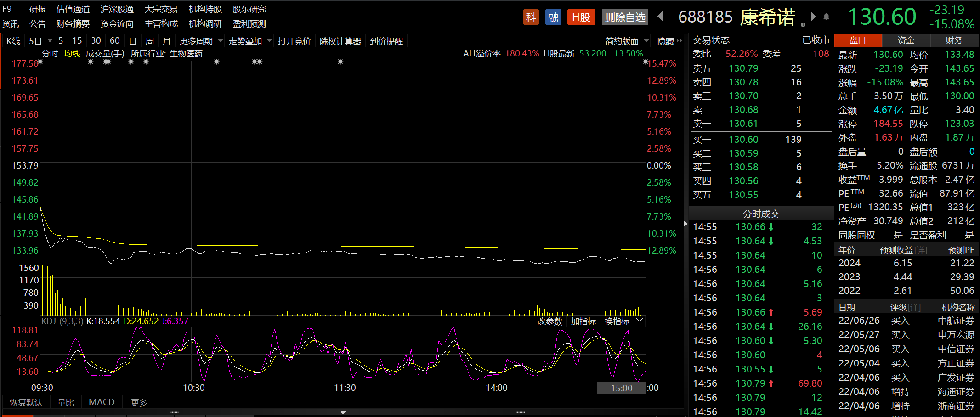Open the 除权计算器 tool
The height and width of the screenshot is (417, 980).
pos(340,41)
